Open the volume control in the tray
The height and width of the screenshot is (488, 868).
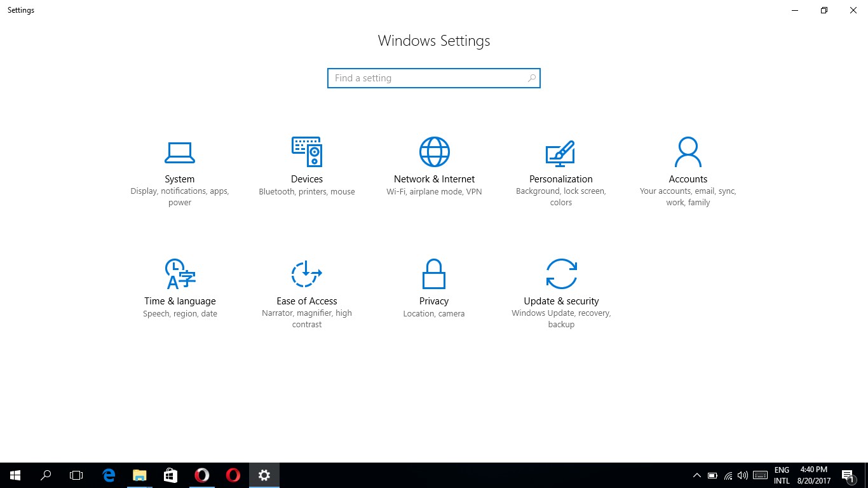(743, 475)
